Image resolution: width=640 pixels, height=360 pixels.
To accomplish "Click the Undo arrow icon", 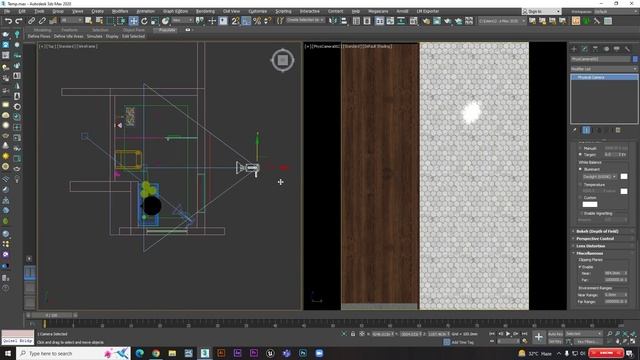I will pyautogui.click(x=8, y=21).
